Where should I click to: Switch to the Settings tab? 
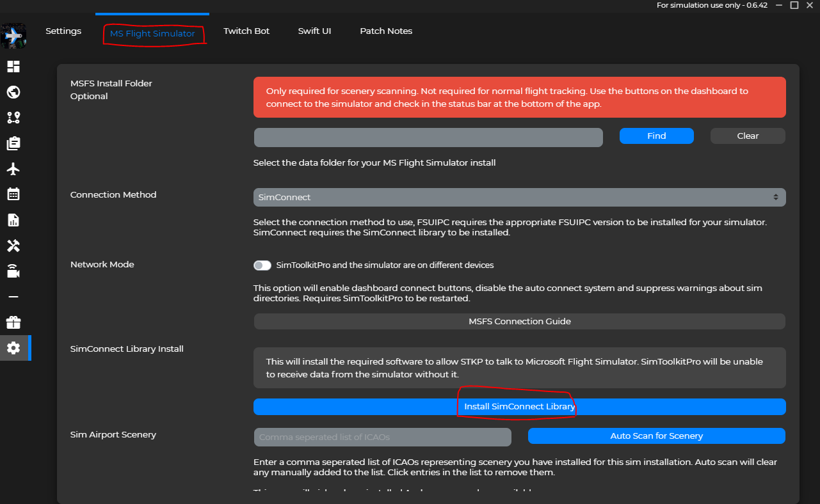[x=63, y=31]
